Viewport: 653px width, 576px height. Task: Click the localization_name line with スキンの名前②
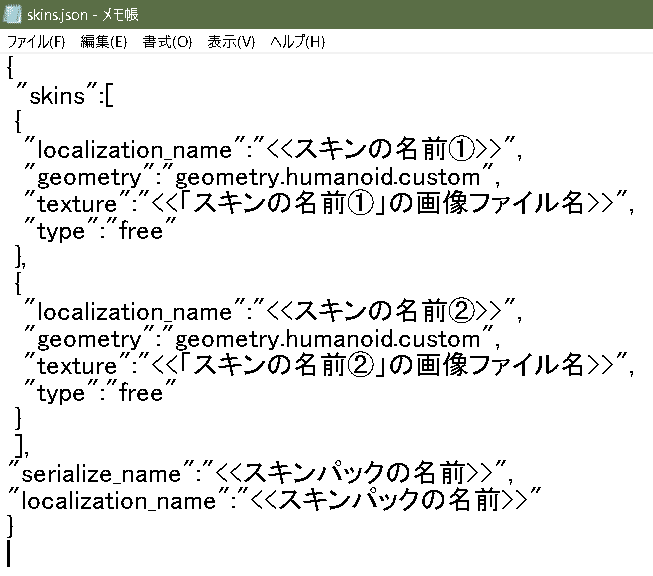pyautogui.click(x=273, y=311)
